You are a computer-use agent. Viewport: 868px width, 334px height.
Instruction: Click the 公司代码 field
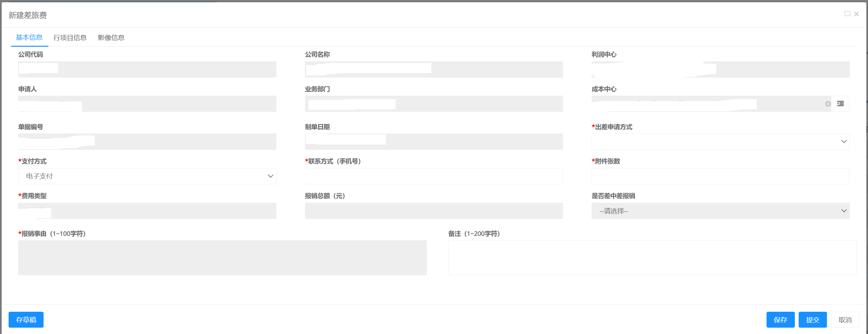[147, 69]
